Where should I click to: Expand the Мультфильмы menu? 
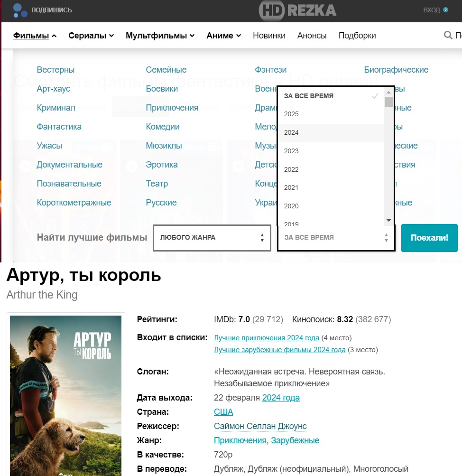tap(160, 36)
